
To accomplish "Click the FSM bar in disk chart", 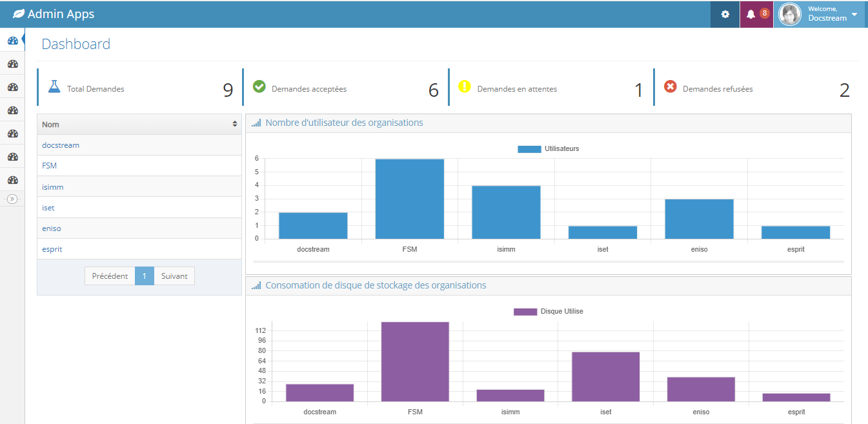I will click(415, 361).
